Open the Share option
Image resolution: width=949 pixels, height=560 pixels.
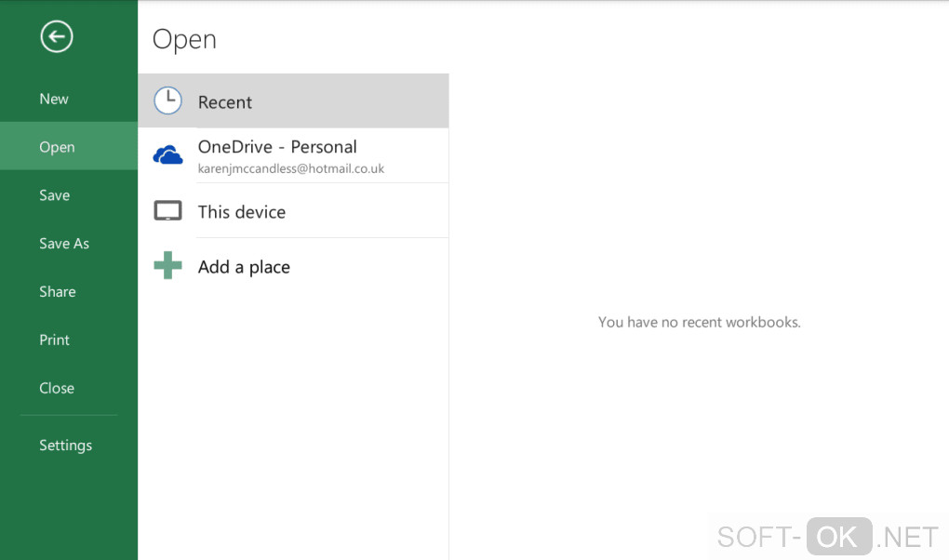pyautogui.click(x=58, y=292)
